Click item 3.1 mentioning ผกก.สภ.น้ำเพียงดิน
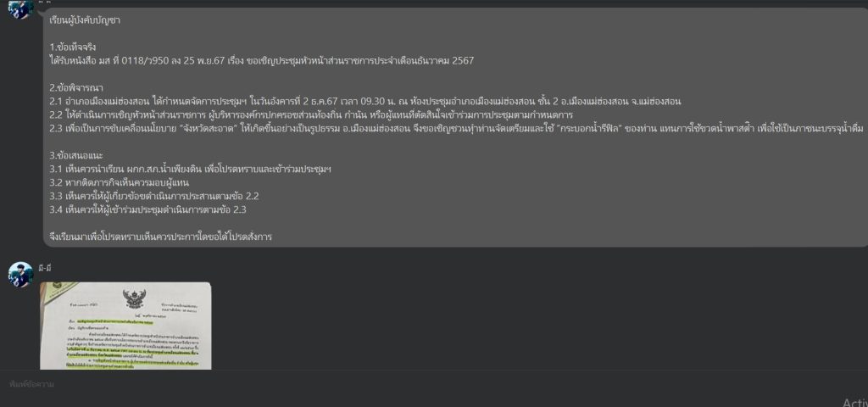This screenshot has width=868, height=407. (191, 169)
